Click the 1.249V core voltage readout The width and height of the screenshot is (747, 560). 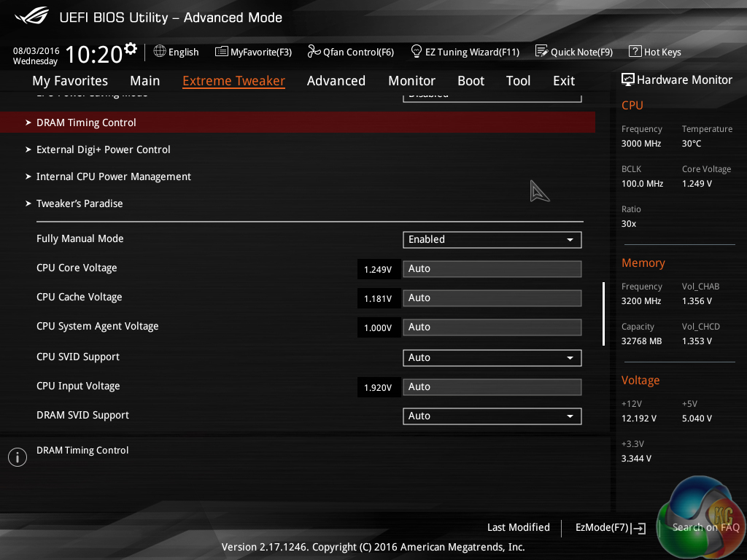pos(379,270)
